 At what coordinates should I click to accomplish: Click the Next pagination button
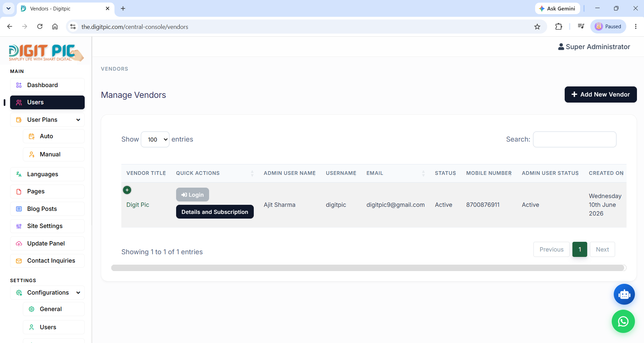[602, 250]
